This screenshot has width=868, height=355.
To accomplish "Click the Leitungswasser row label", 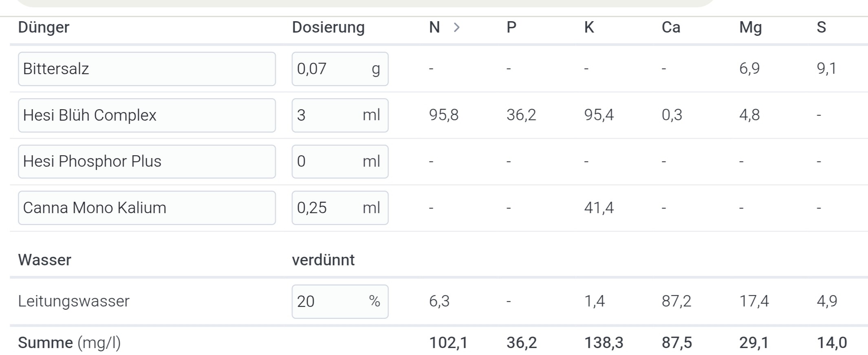I will [74, 301].
